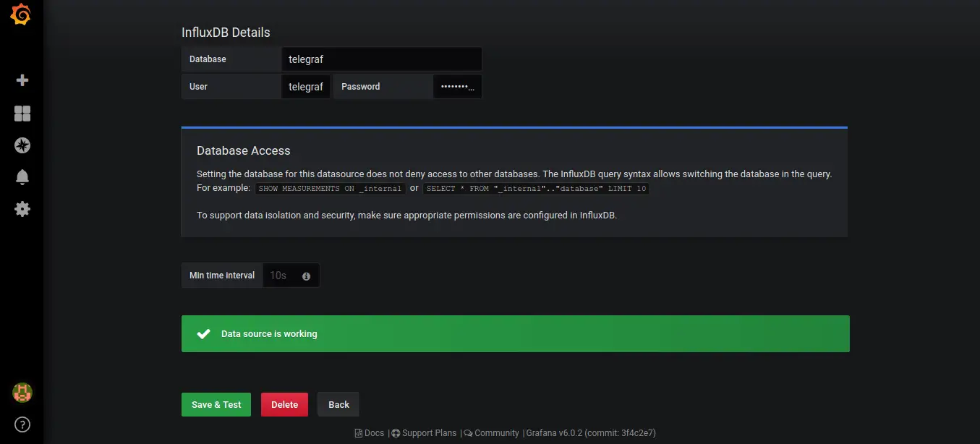Click the user avatar in the sidebar

[x=21, y=392]
